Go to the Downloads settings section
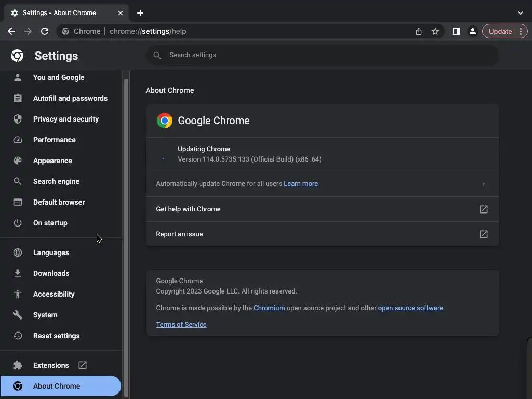 click(x=51, y=273)
